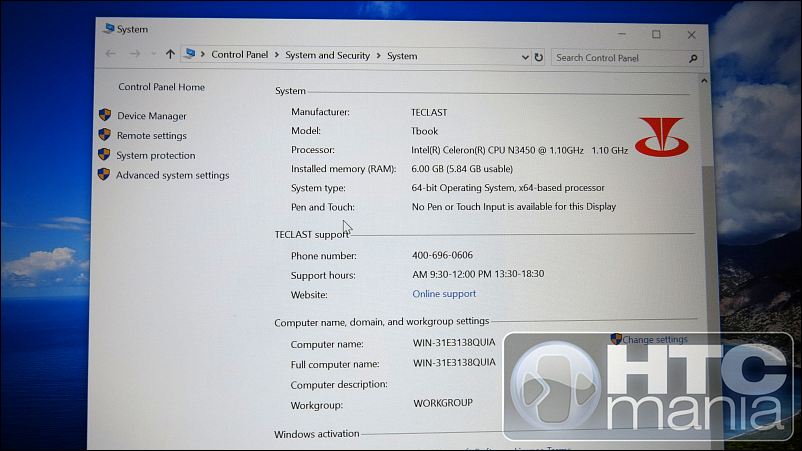The height and width of the screenshot is (451, 802).
Task: Click the red TECLAST logo
Action: (662, 137)
